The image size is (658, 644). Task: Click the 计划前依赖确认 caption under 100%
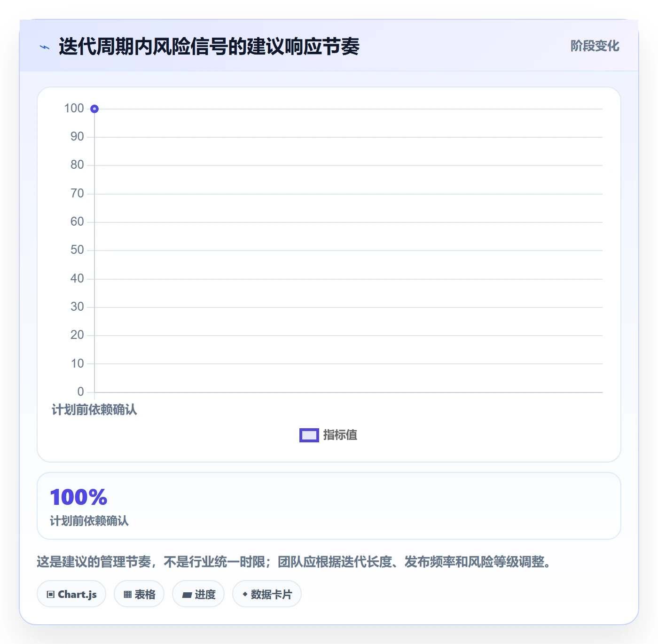click(89, 521)
